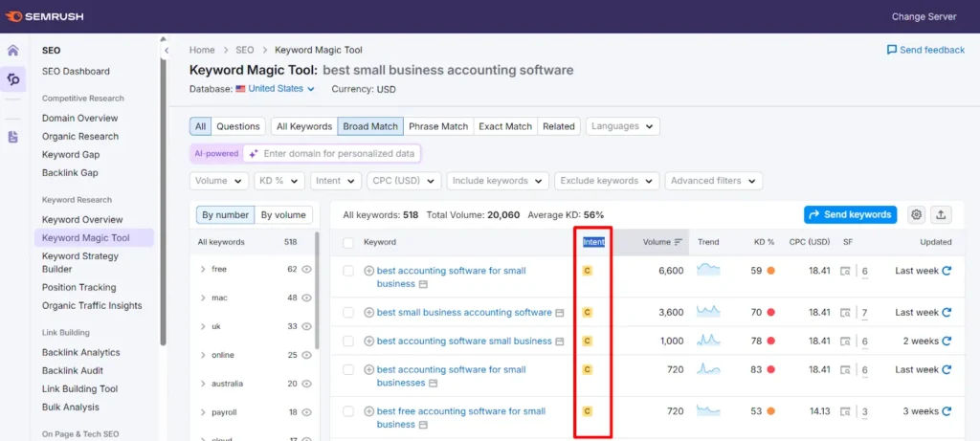The image size is (980, 441).
Task: Click the Volume column sort icon
Action: pos(679,242)
